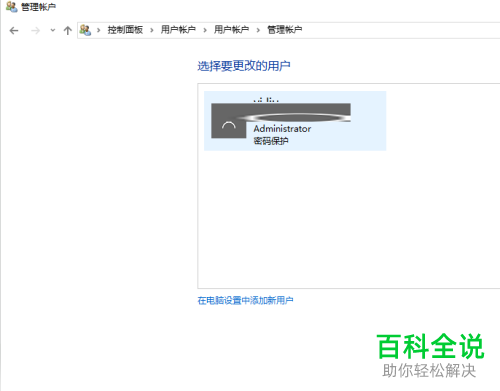The height and width of the screenshot is (391, 500).
Task: Click the user accounts icon in address bar
Action: click(85, 30)
